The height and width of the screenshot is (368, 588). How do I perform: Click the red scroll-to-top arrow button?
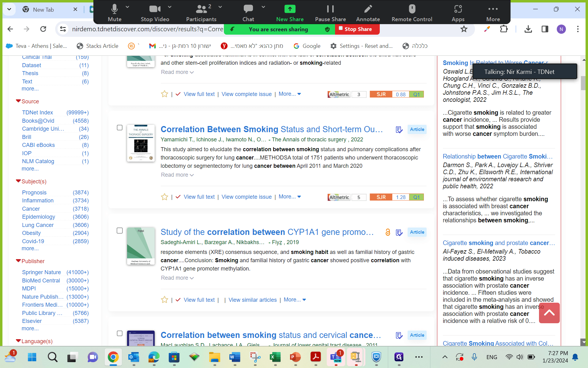(549, 313)
